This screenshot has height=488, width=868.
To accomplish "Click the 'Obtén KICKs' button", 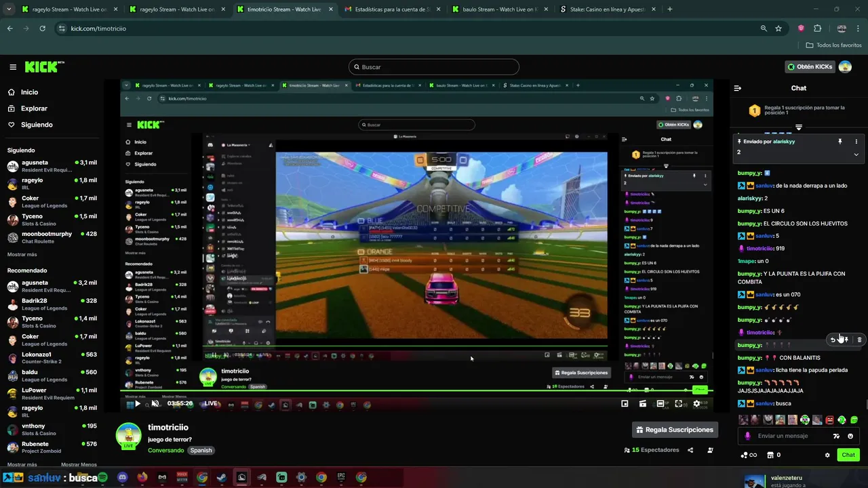I will [810, 66].
